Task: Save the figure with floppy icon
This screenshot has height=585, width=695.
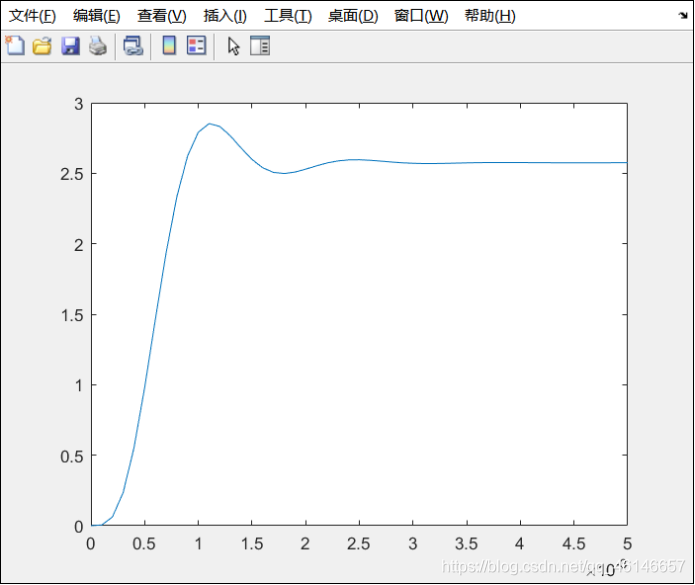Action: pos(70,46)
